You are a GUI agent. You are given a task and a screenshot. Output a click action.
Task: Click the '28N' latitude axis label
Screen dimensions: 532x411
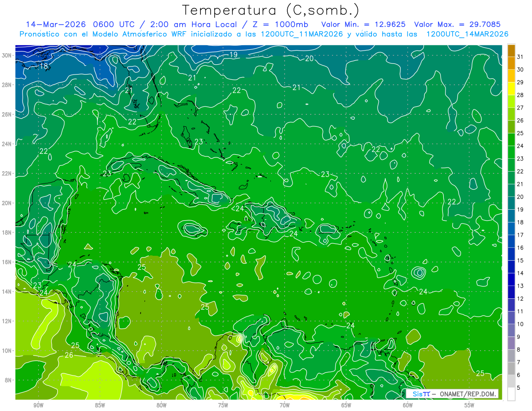(x=8, y=85)
